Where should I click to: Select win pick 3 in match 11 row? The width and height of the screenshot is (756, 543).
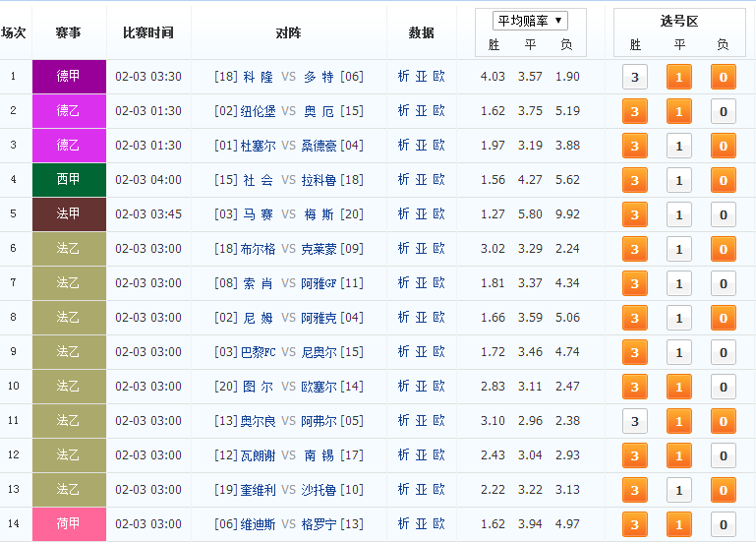click(635, 422)
